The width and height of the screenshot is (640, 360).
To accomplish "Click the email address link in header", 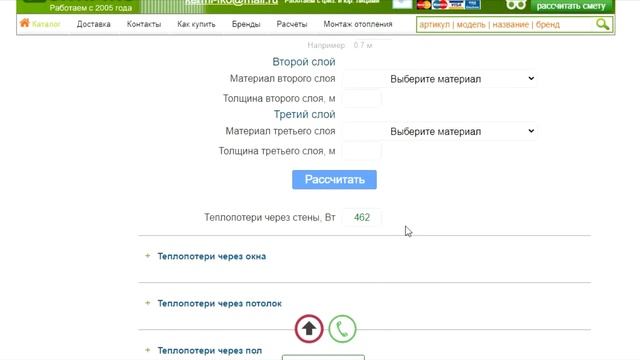I will 231,2.
